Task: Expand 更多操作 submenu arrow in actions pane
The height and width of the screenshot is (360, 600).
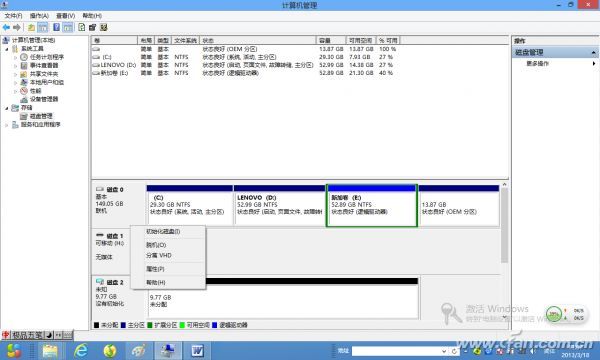Action: [x=594, y=64]
